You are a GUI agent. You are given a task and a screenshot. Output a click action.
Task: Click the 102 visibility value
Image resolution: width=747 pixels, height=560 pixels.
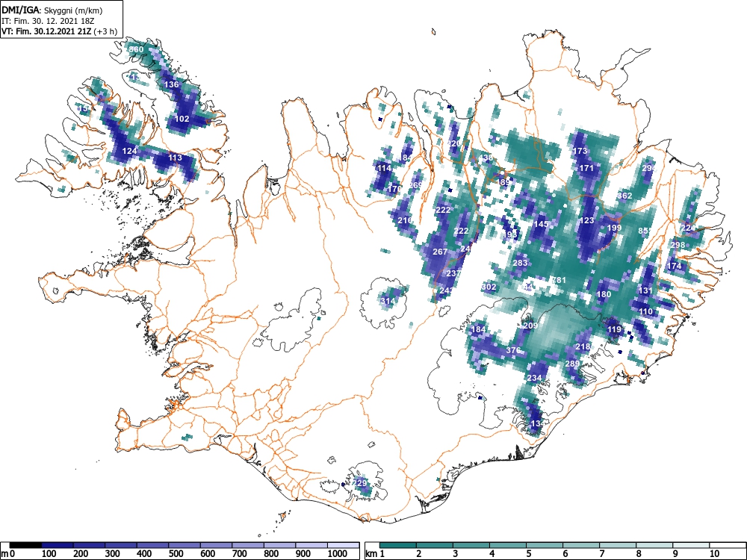click(182, 119)
